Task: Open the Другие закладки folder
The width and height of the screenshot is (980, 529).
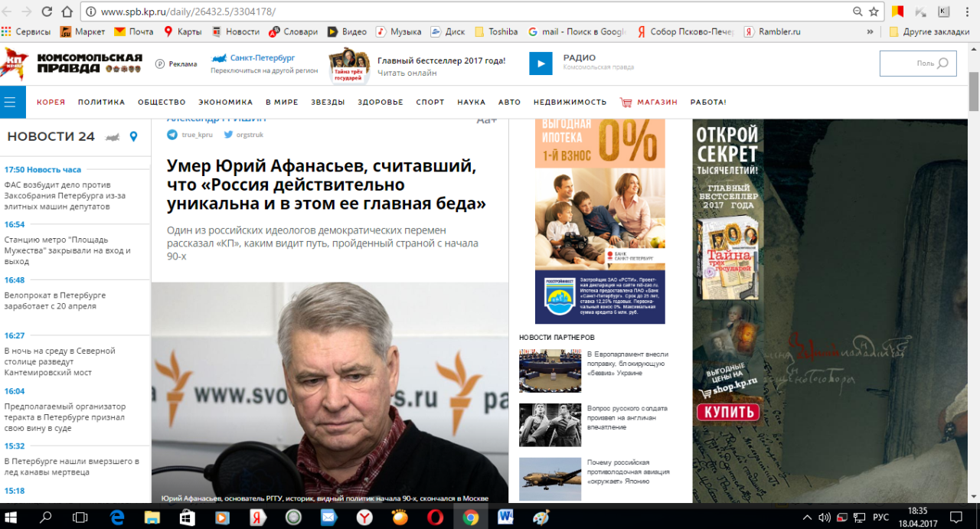Action: pyautogui.click(x=929, y=31)
